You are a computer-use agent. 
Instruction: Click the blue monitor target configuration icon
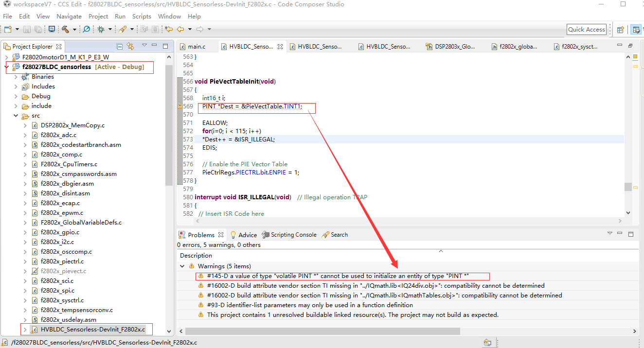(x=52, y=29)
